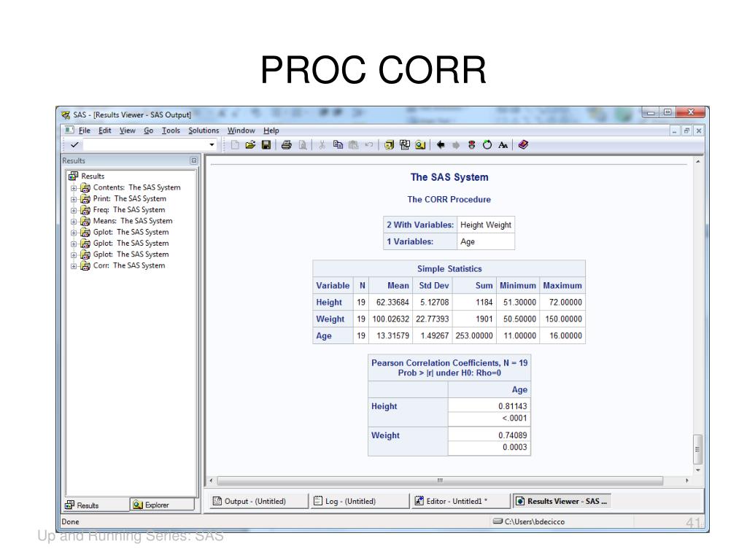
Task: Open the File menu
Action: pyautogui.click(x=85, y=131)
